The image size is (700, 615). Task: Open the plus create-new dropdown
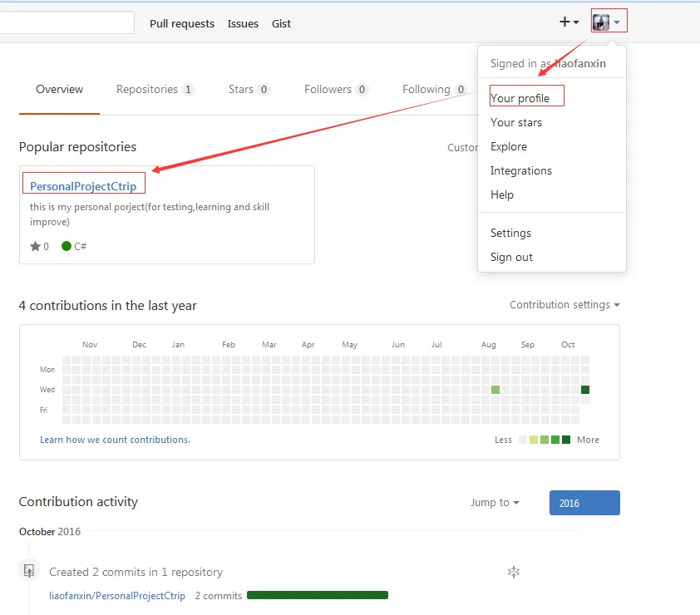[x=569, y=22]
